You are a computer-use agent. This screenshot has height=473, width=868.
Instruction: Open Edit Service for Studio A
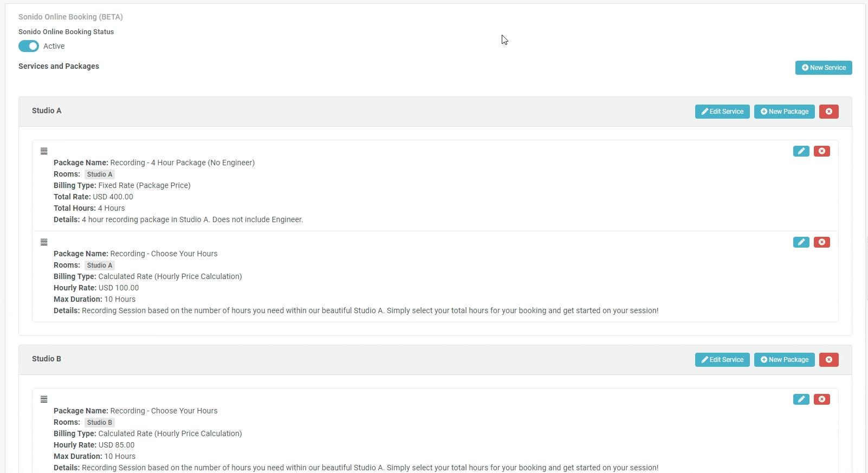[x=722, y=112]
